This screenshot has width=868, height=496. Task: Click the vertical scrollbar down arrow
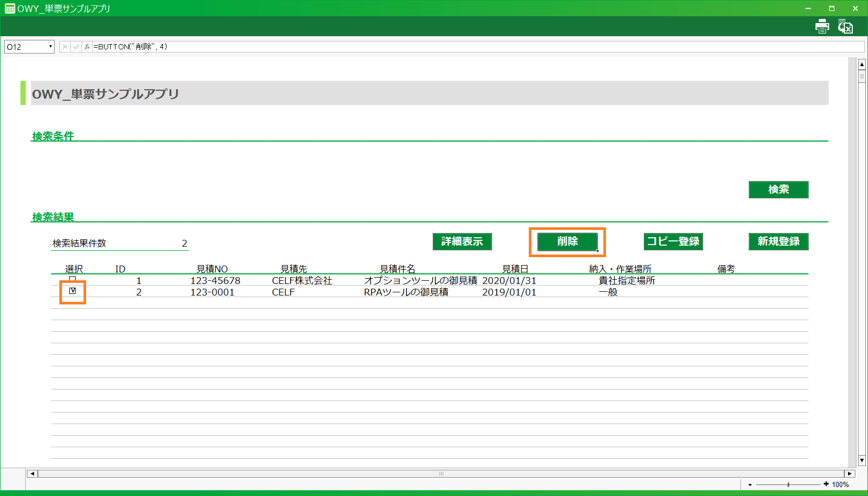[x=862, y=461]
